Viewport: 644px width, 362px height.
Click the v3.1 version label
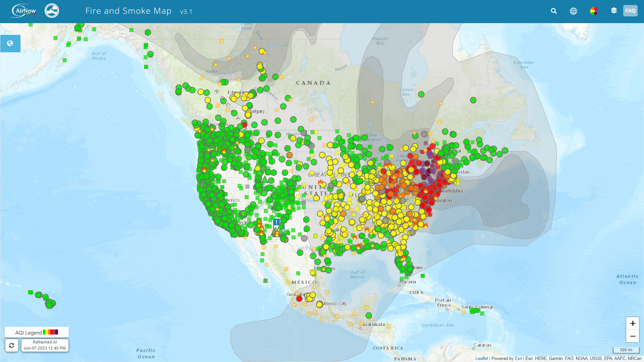point(186,12)
